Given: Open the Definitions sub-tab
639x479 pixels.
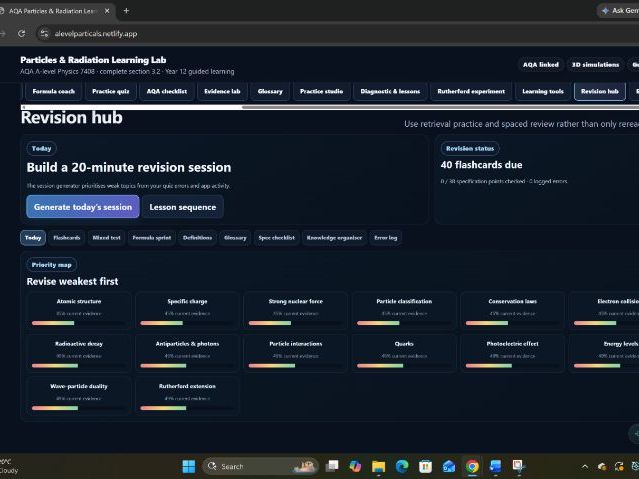Looking at the screenshot, I should [197, 238].
